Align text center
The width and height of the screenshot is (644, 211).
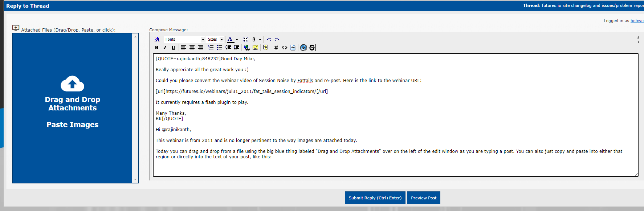pos(192,48)
